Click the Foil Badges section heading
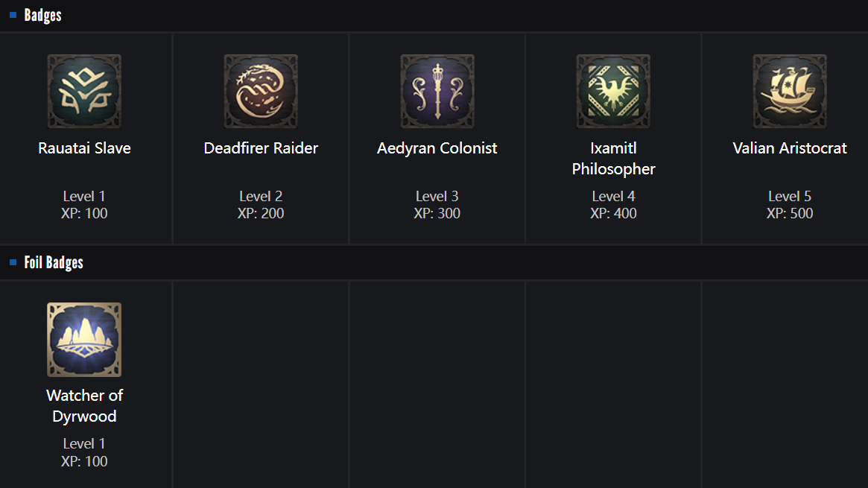The image size is (868, 488). pyautogui.click(x=54, y=262)
